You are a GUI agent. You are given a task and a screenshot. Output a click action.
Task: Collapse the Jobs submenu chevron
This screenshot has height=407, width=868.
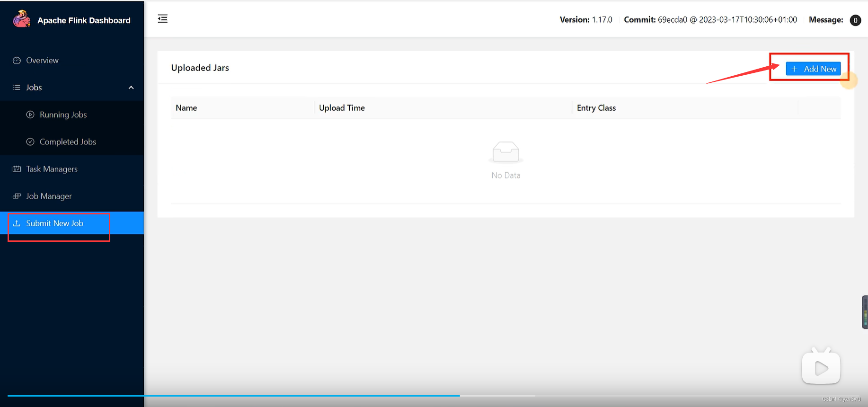[x=131, y=88]
